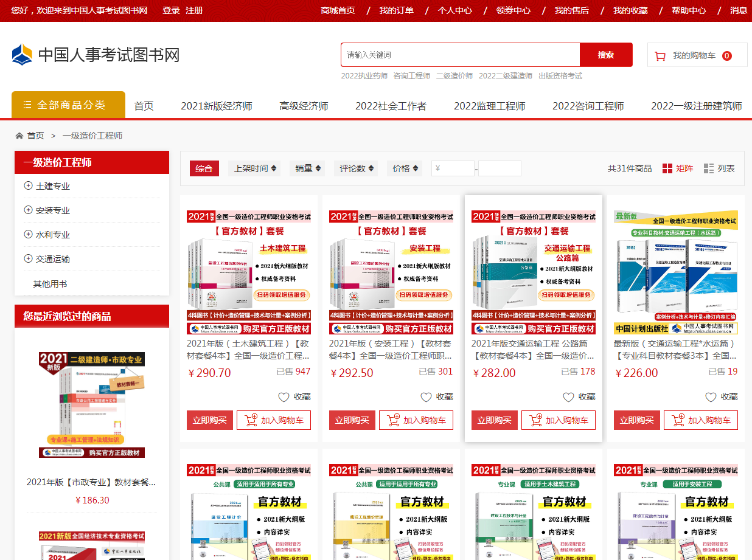This screenshot has width=752, height=560.
Task: Sort products by 价格
Action: [404, 168]
